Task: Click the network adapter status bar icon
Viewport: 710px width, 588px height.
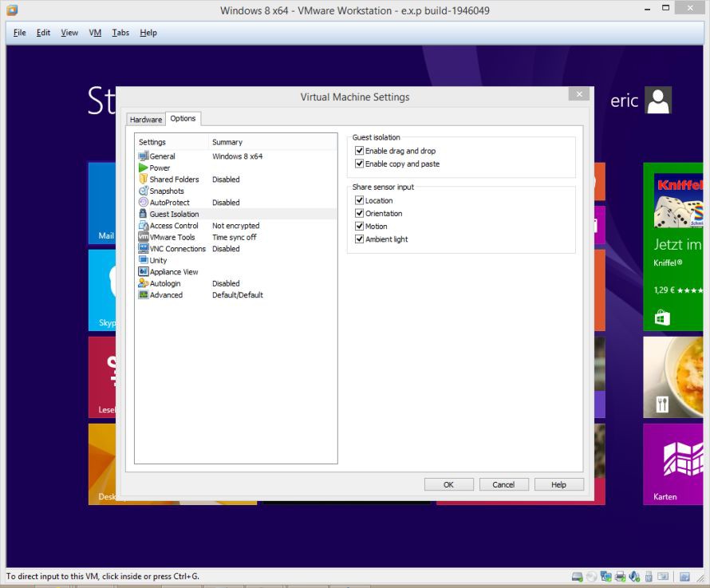Action: [605, 577]
